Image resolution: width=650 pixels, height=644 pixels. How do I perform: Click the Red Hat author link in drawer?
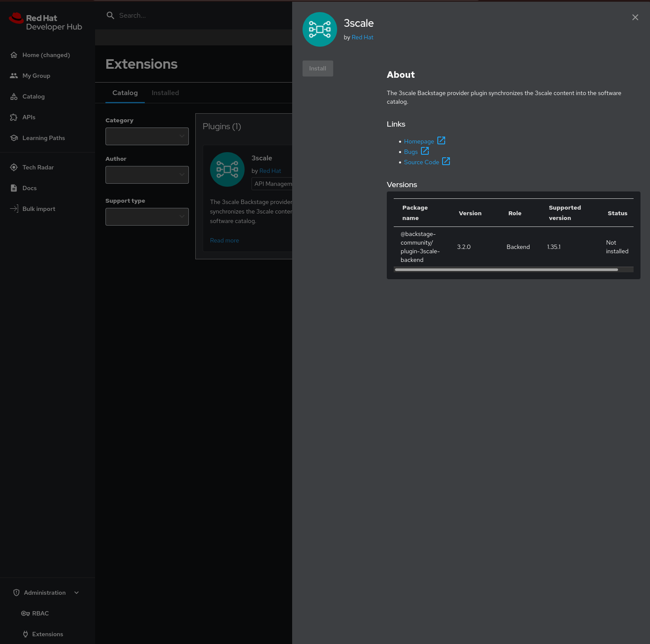pos(363,37)
